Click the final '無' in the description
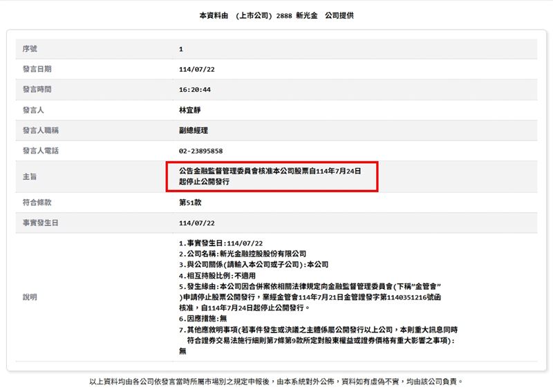 tap(182, 351)
